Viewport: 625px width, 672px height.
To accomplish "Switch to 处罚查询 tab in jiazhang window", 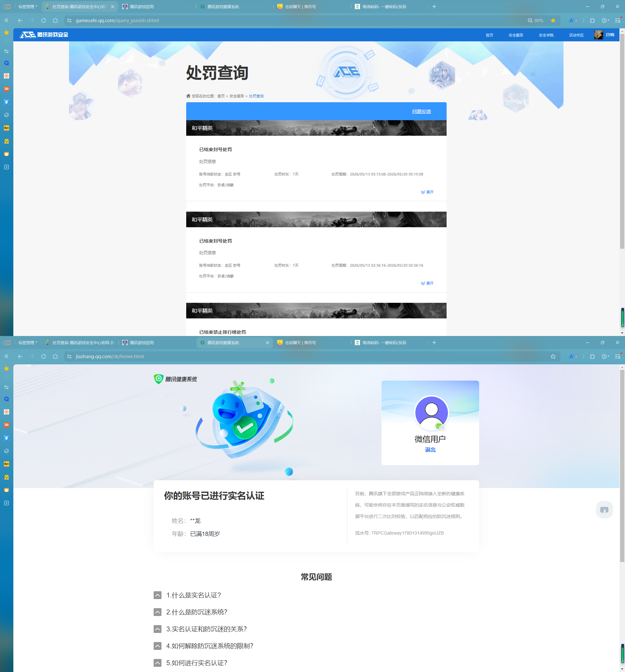I will point(80,343).
